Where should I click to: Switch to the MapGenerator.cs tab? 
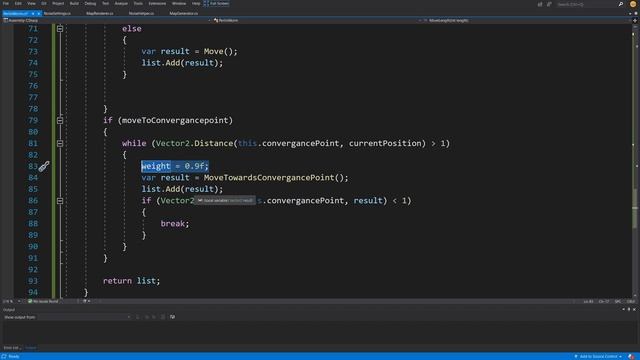(184, 13)
